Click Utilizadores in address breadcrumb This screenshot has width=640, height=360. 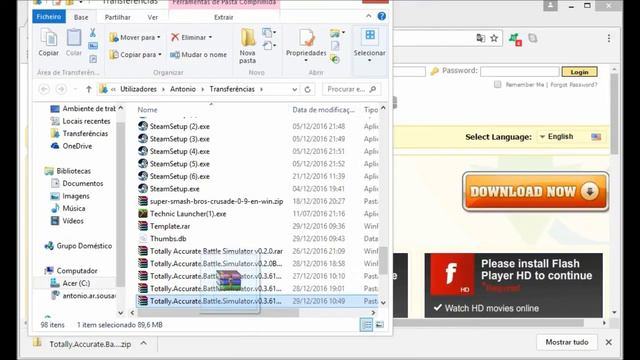pyautogui.click(x=138, y=89)
